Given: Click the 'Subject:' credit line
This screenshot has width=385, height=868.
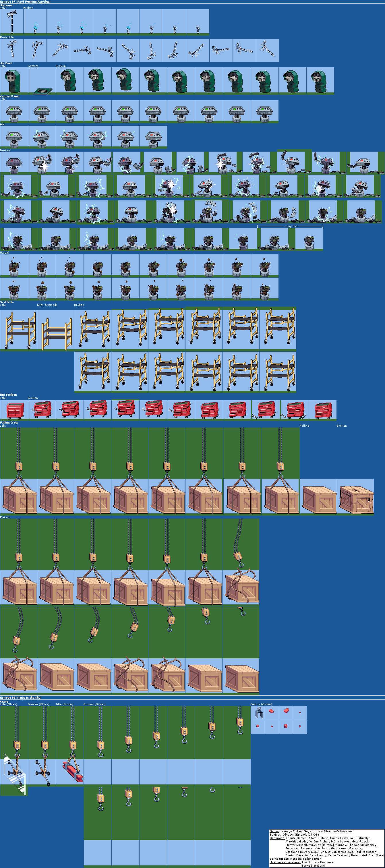Looking at the screenshot, I should click(x=294, y=835).
